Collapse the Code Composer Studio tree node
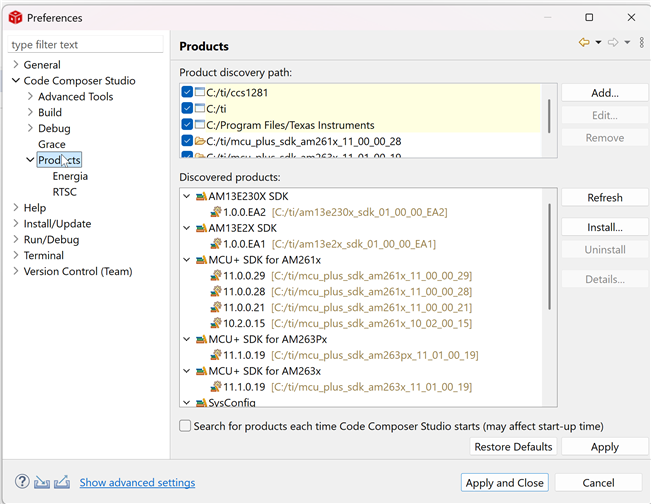Screen dimensions: 651x504 click(15, 81)
